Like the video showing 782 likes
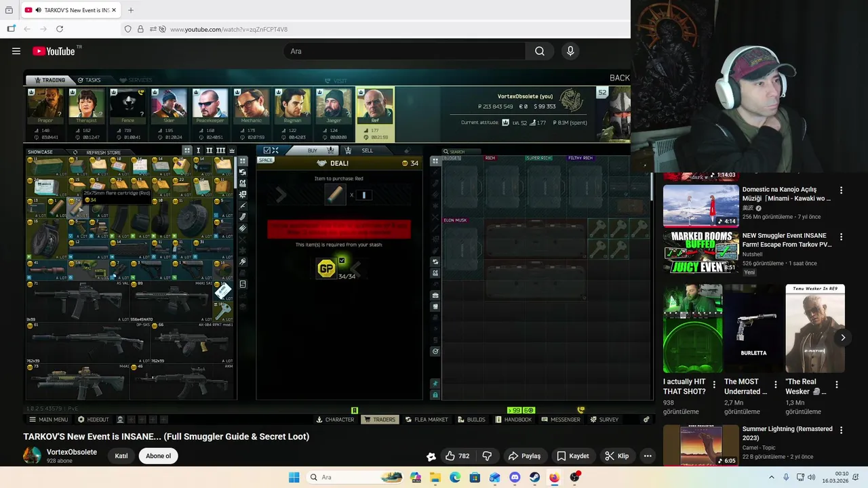This screenshot has width=868, height=488. click(457, 456)
